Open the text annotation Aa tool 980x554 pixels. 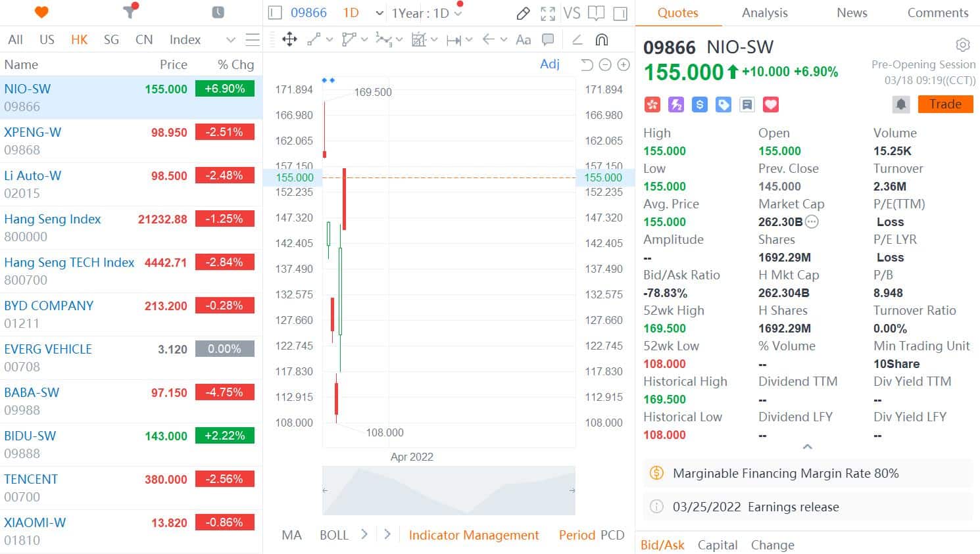tap(523, 39)
